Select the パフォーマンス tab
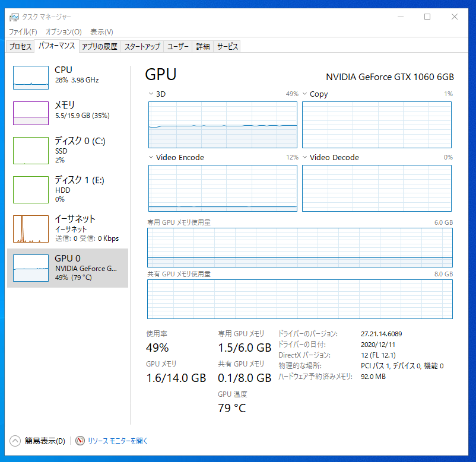The height and width of the screenshot is (462, 476). [57, 46]
